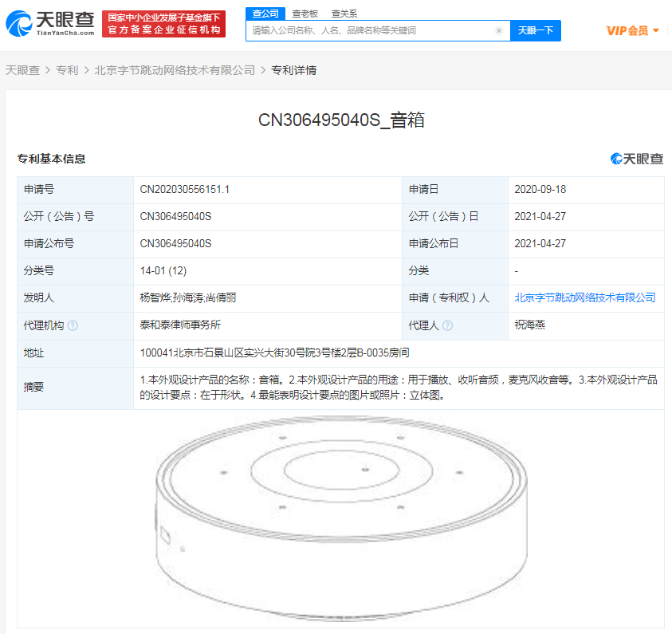Image resolution: width=672 pixels, height=634 pixels.
Task: Click the 申请号 label cell
Action: [76, 189]
